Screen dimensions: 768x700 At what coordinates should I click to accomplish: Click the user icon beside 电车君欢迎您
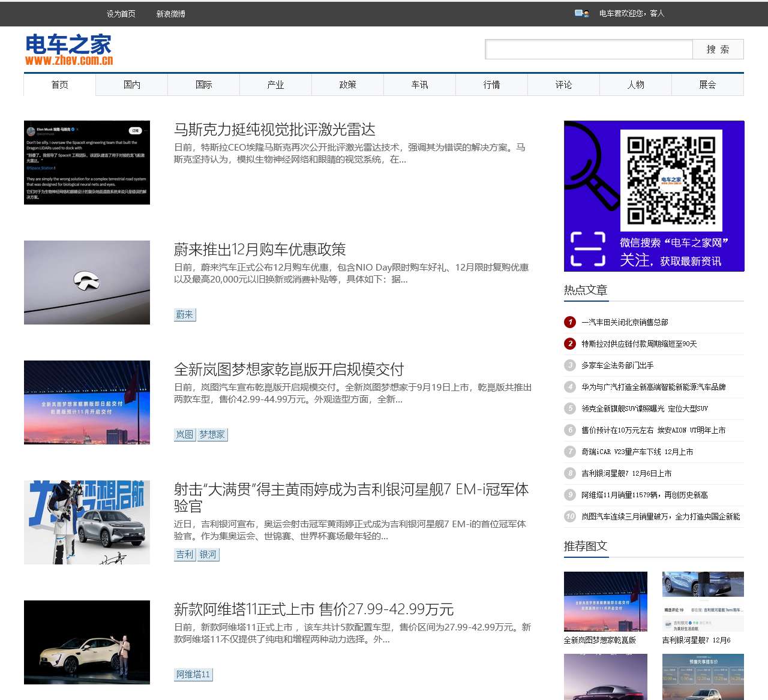click(581, 13)
